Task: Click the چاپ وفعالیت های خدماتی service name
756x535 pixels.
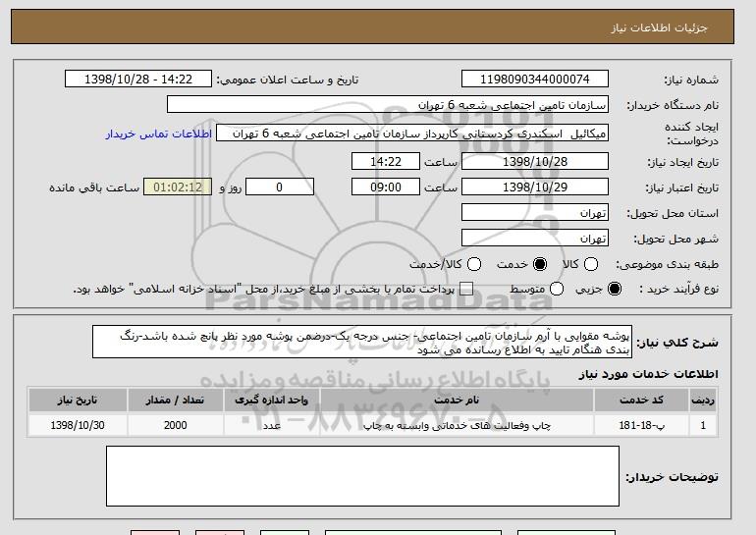Action: (x=457, y=426)
